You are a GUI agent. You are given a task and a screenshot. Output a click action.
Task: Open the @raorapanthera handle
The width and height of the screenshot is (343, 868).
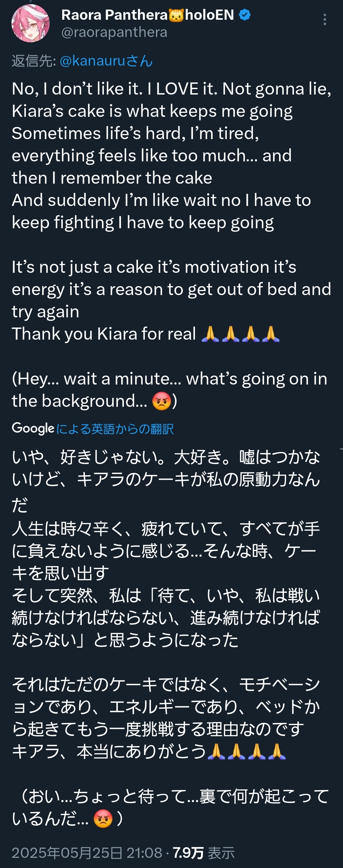point(114,32)
